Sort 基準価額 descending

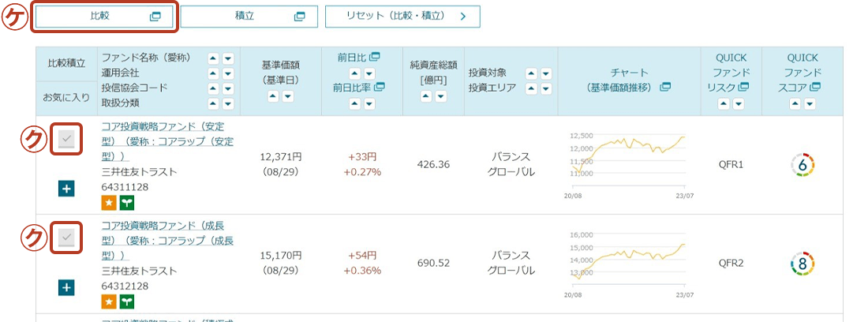288,97
